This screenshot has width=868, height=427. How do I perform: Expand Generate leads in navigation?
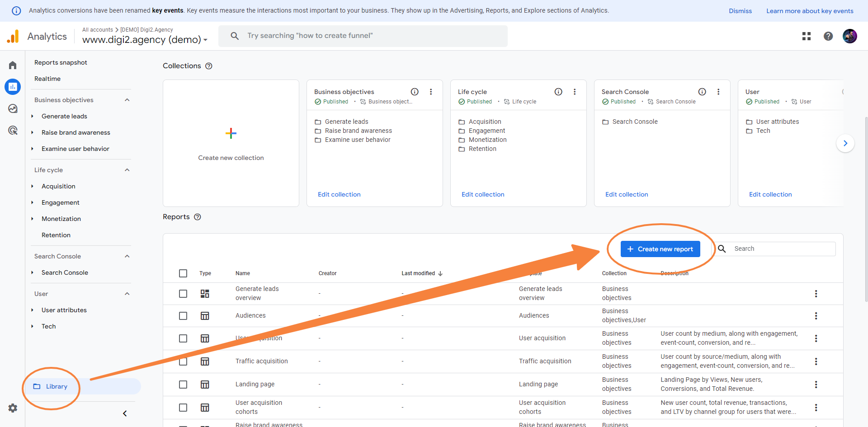(32, 116)
